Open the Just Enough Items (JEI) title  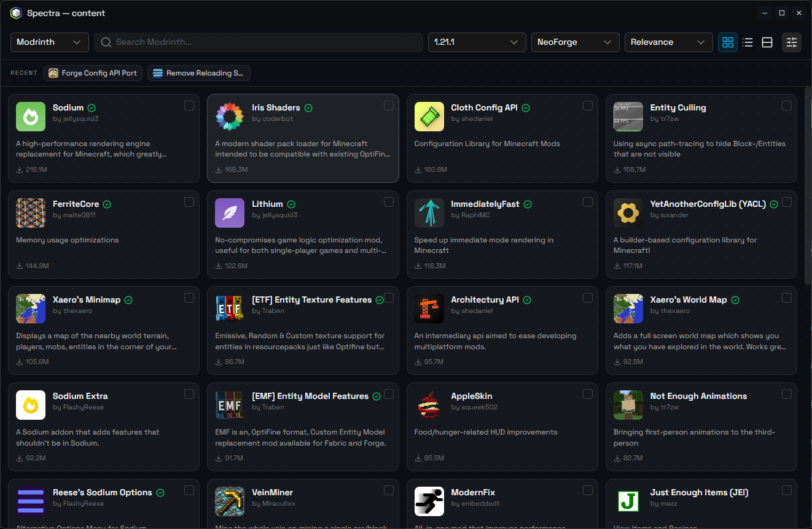(699, 492)
